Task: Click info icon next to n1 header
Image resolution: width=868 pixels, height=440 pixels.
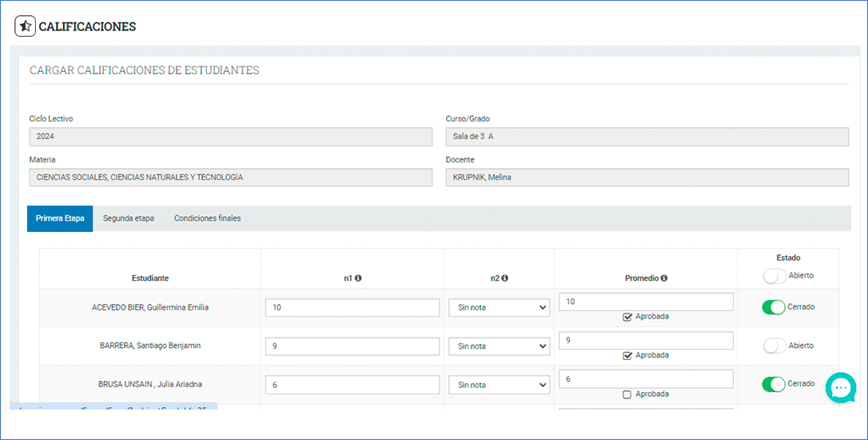Action: click(358, 278)
